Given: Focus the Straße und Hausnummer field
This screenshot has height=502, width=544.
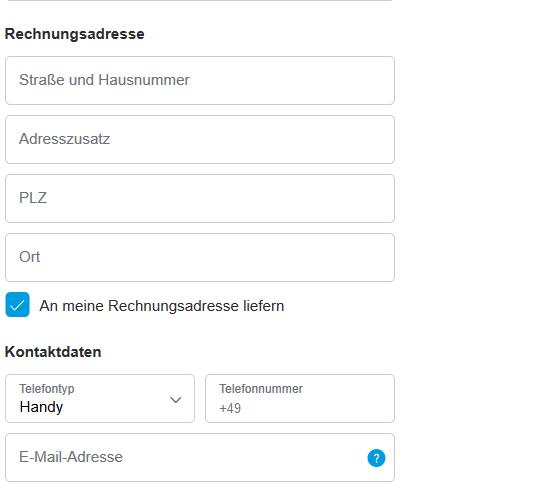Looking at the screenshot, I should point(200,80).
